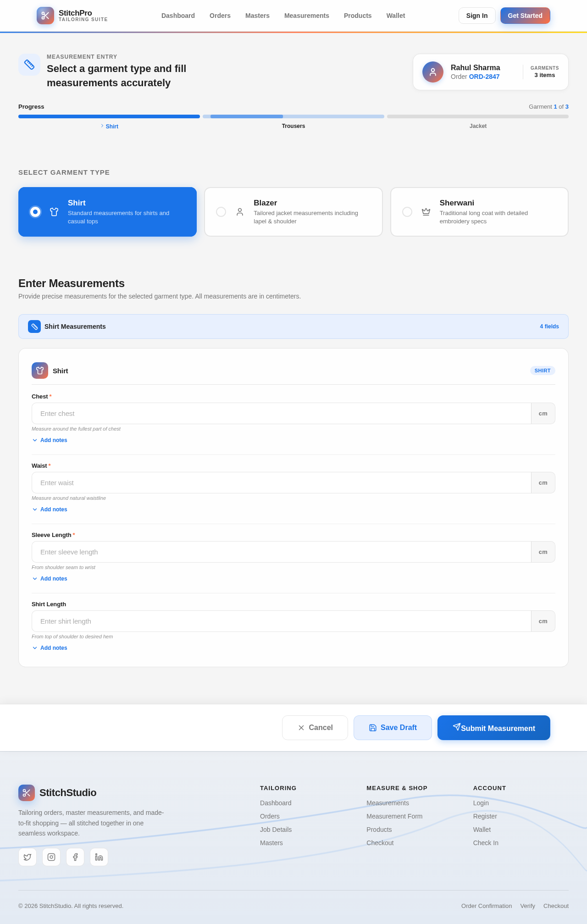Open Wallet in top navigation
This screenshot has height=924, width=587.
click(396, 16)
